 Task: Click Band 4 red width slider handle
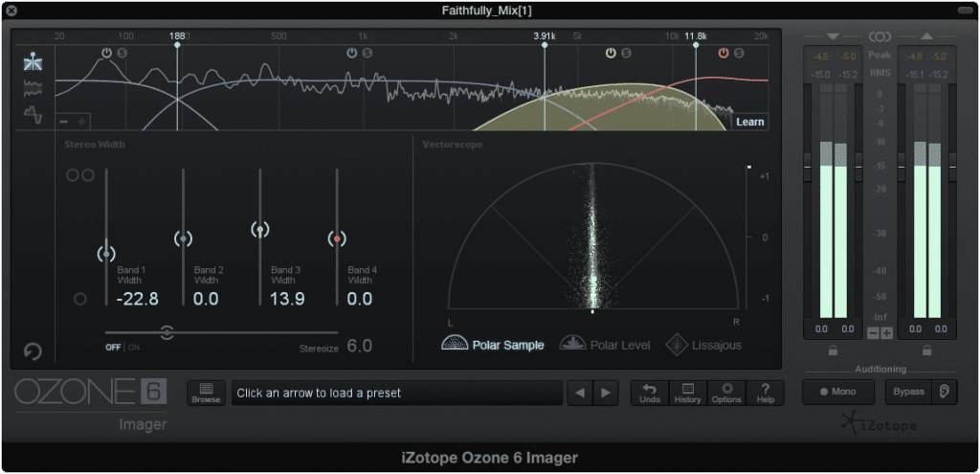click(337, 238)
